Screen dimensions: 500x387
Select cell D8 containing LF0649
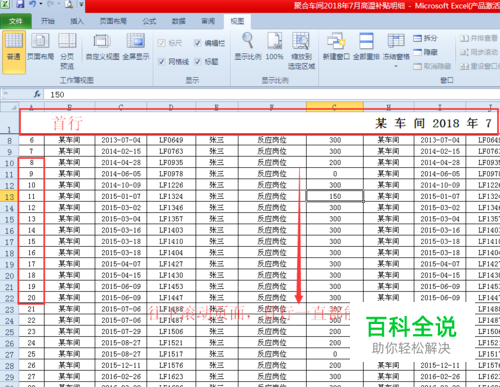171,140
